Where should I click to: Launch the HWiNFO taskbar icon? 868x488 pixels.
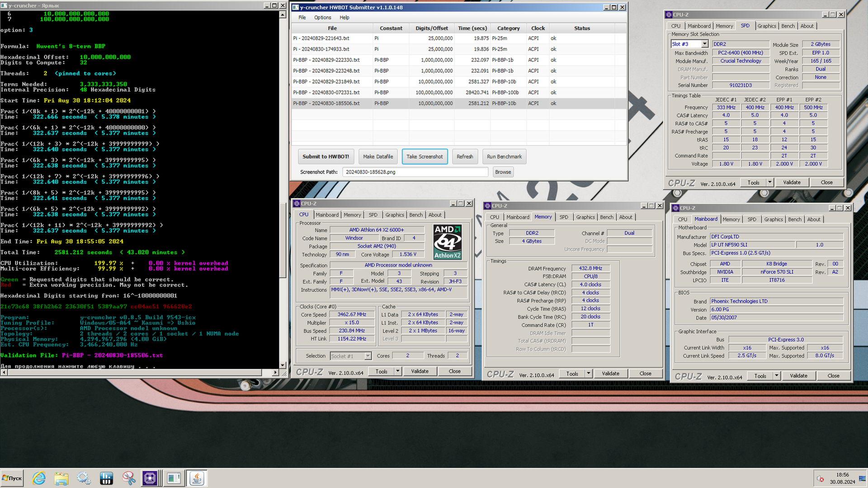[x=106, y=478]
